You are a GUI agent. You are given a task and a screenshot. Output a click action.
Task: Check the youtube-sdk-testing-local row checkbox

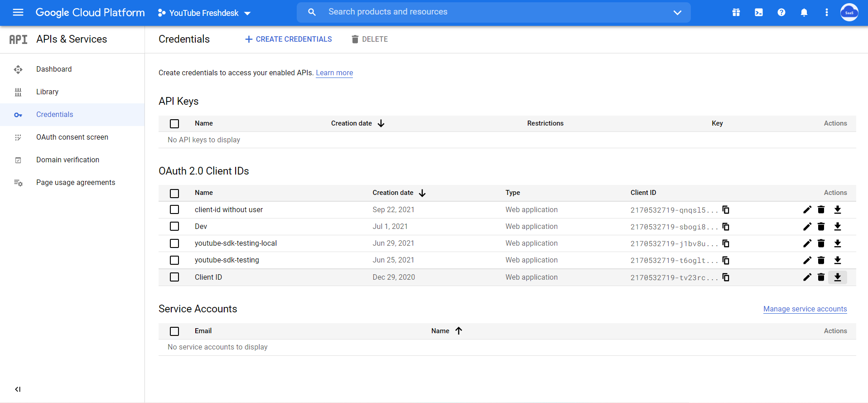click(x=174, y=243)
